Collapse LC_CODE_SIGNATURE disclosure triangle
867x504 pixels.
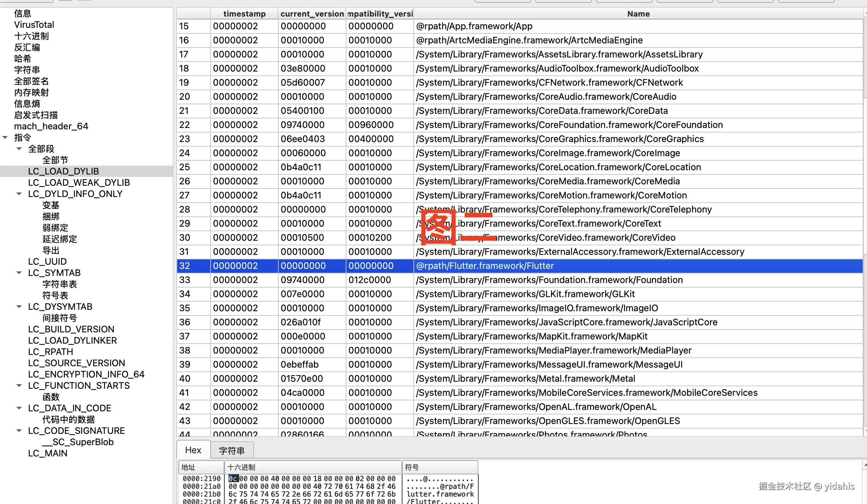19,431
